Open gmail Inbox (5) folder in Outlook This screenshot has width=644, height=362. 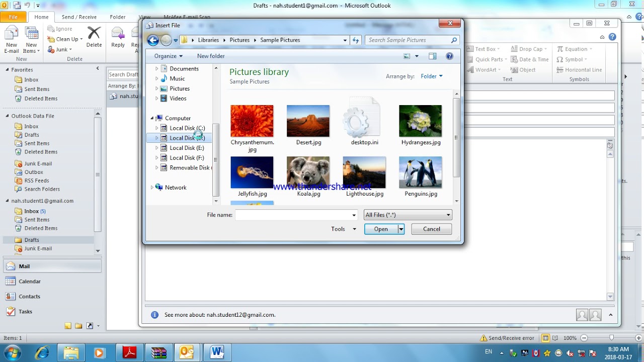pos(35,212)
